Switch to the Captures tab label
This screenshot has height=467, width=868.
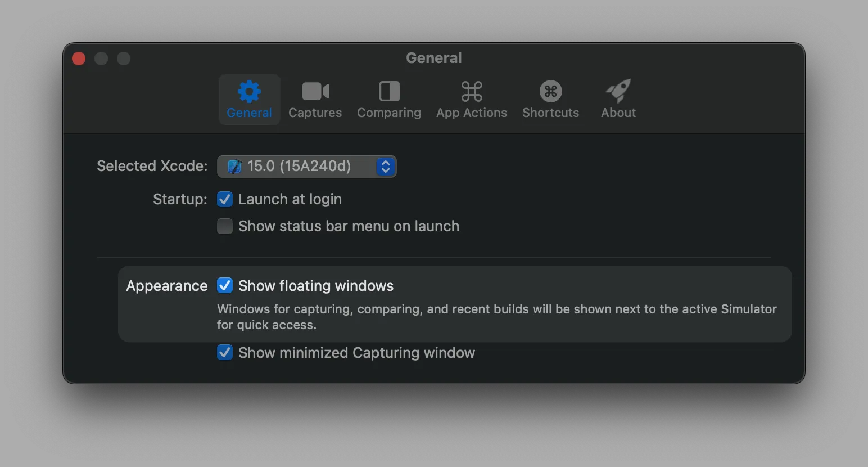point(315,113)
